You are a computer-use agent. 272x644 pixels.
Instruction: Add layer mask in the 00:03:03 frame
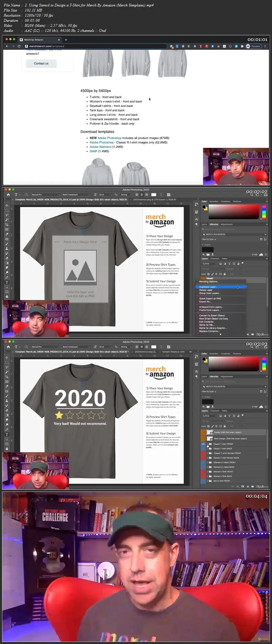pyautogui.click(x=242, y=486)
